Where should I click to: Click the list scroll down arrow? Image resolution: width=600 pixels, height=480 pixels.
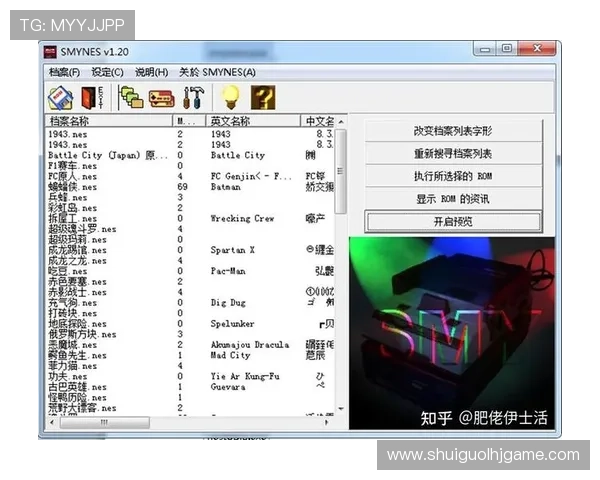point(341,409)
